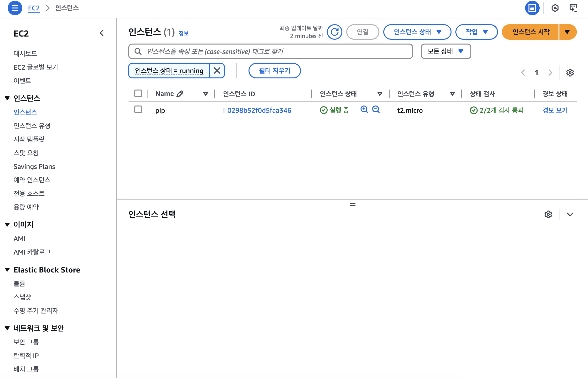
Task: Open instance ID i-0298b52f0d5faa346 link
Action: click(x=257, y=110)
